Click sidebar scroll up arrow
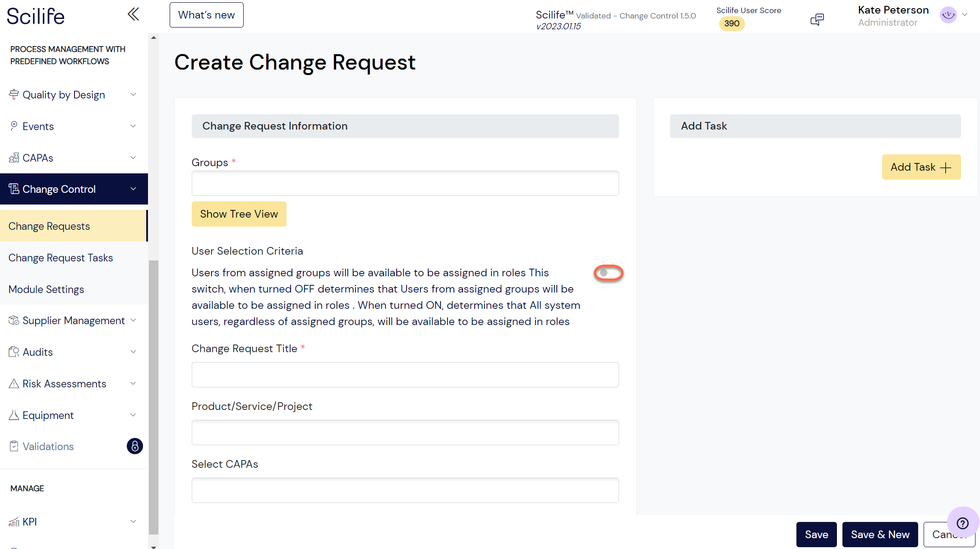 click(153, 37)
